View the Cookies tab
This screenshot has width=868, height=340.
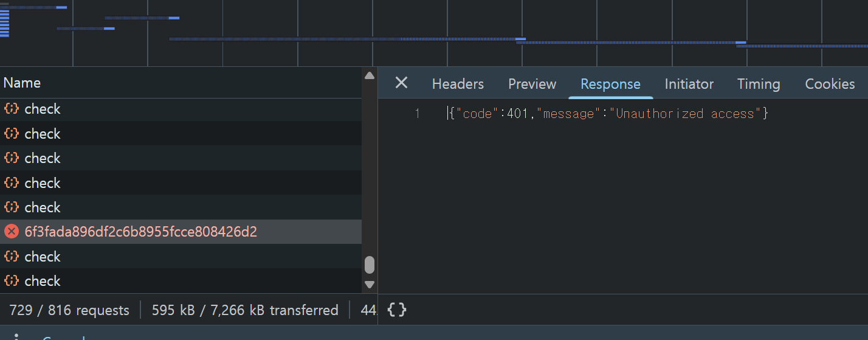tap(830, 84)
